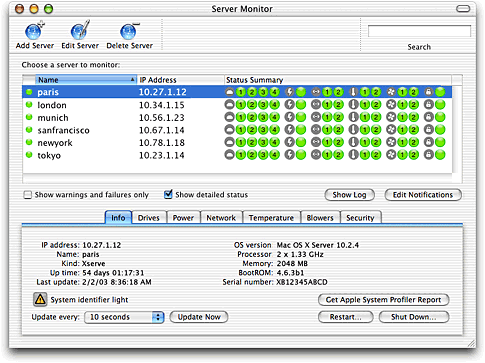Click network status icon in munich row
Screen dimensions: 485x363
click(x=316, y=117)
